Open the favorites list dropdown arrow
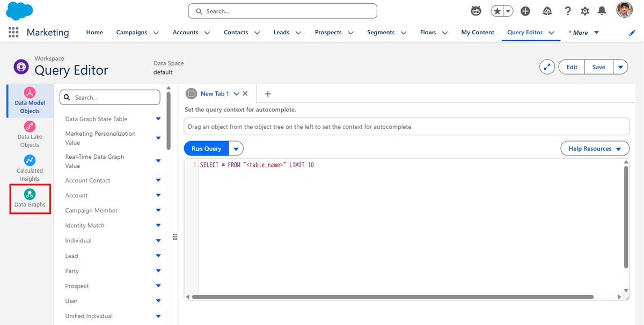 click(508, 11)
